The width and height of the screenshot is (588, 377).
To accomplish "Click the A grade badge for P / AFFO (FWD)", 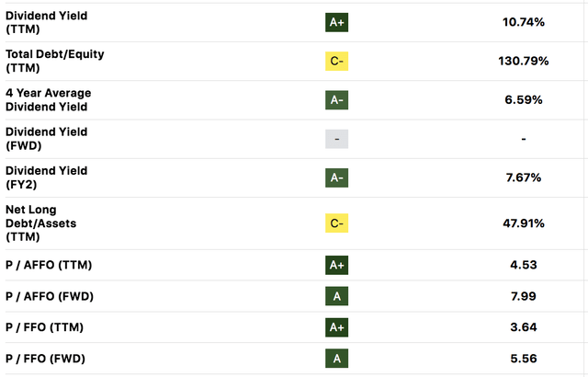I will (x=339, y=296).
